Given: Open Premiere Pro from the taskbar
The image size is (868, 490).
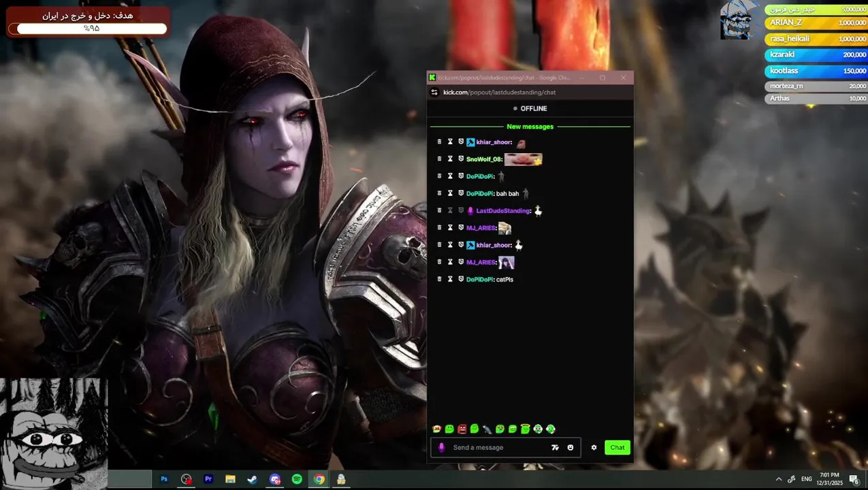Looking at the screenshot, I should click(x=208, y=479).
